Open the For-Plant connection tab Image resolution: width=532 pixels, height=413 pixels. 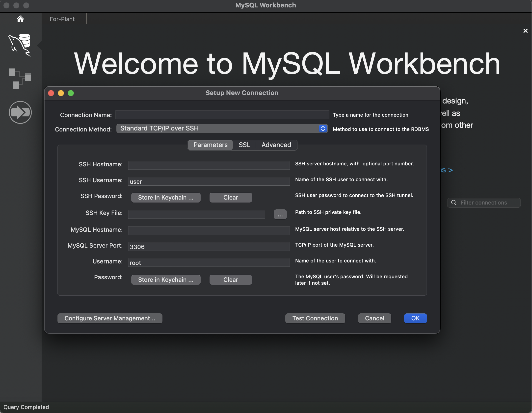(62, 19)
